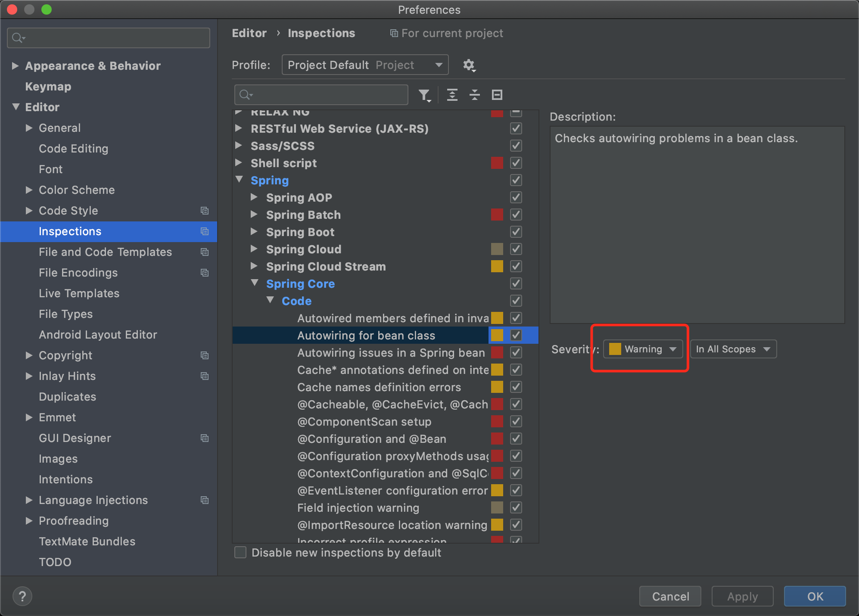The height and width of the screenshot is (616, 859).
Task: Click the OK button
Action: point(815,596)
